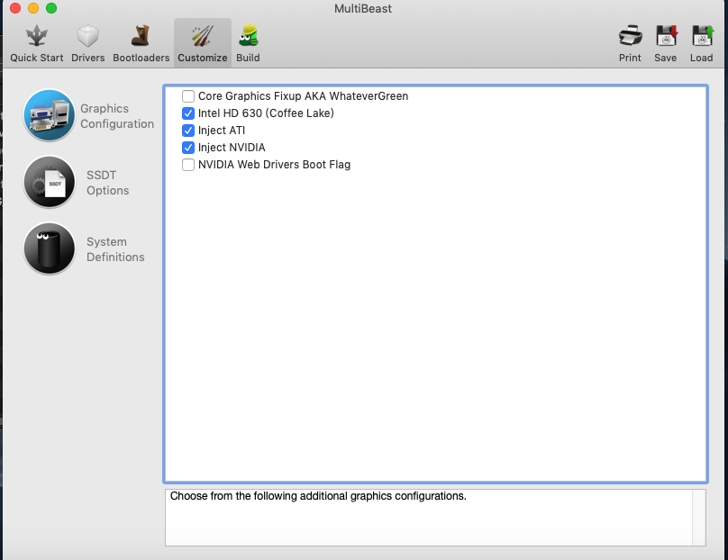This screenshot has height=560, width=728.
Task: Uncheck the Inject ATI checkbox
Action: point(188,131)
